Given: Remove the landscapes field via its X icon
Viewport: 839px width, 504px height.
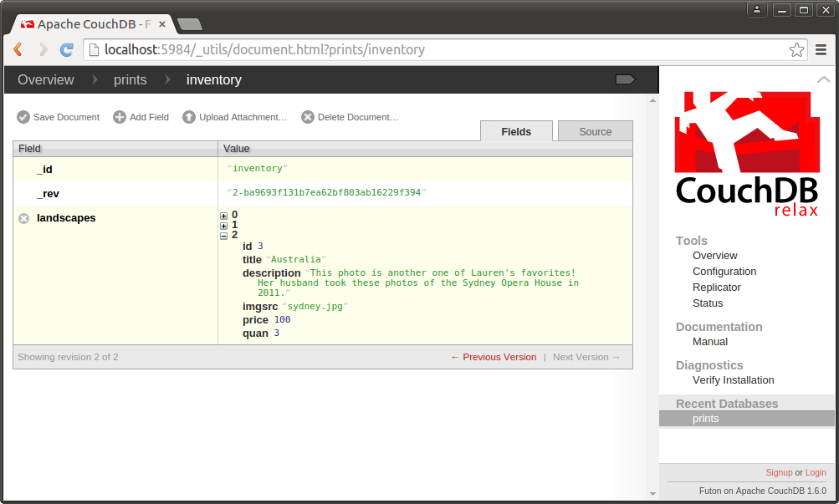Looking at the screenshot, I should point(24,218).
